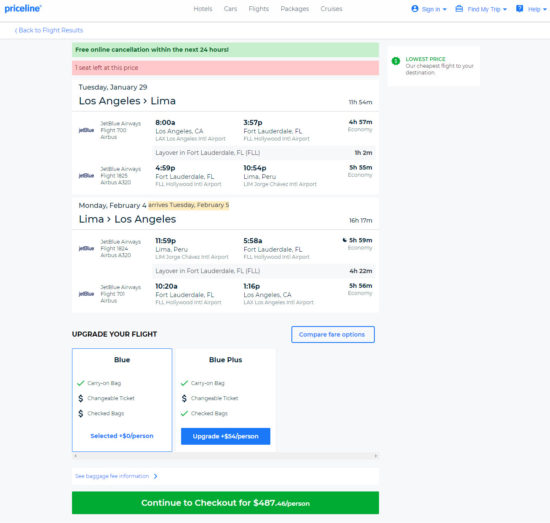Click Checked Bags dollar icon in Blue card
This screenshot has height=523, width=550.
click(81, 413)
